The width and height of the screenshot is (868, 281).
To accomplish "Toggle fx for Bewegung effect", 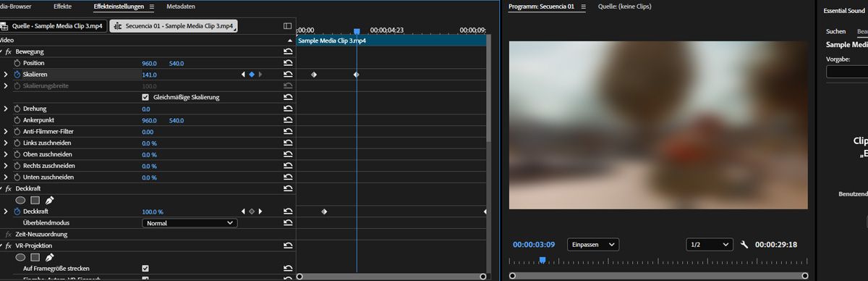I will tap(9, 52).
